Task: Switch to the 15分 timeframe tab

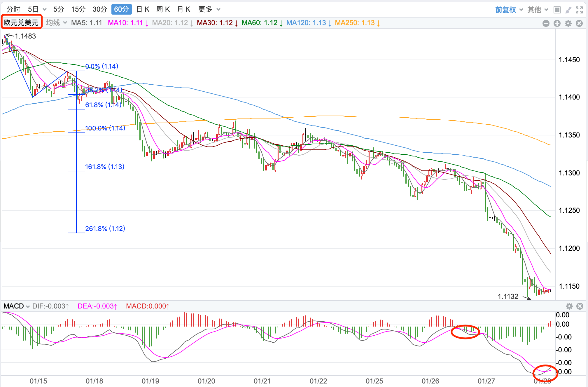Action: click(x=78, y=9)
